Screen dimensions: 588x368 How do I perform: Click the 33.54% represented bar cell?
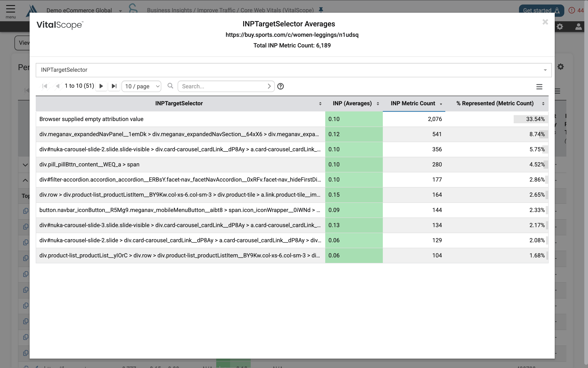(497, 119)
